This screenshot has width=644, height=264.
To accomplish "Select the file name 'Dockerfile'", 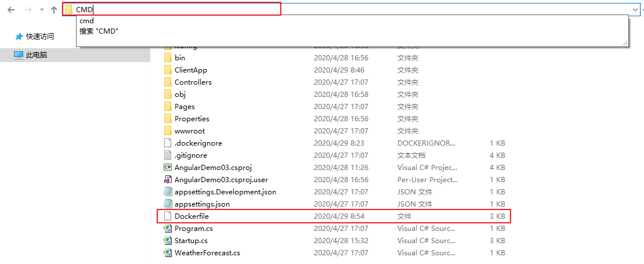I will pos(192,216).
